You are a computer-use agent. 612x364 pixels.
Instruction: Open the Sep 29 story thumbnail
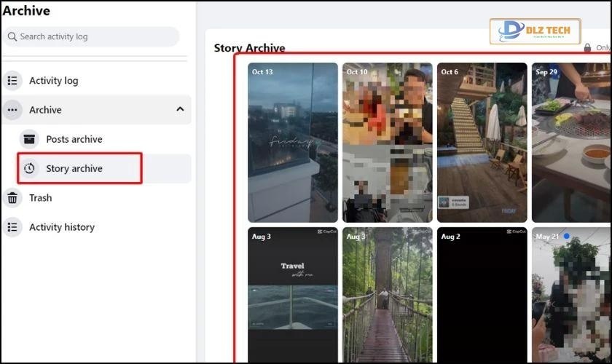[571, 143]
